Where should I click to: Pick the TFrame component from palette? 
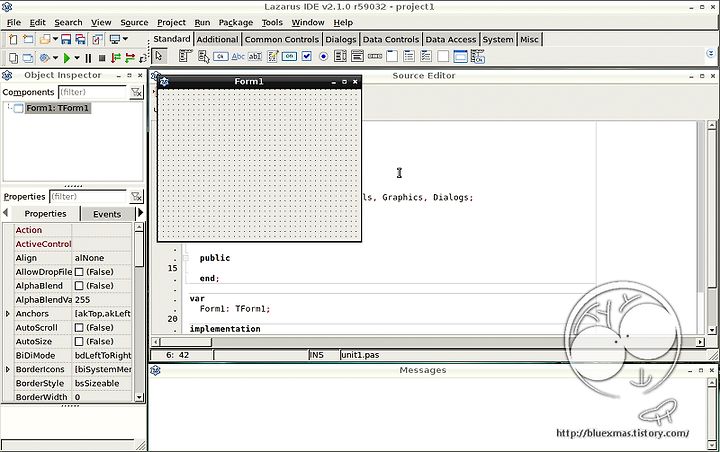click(460, 56)
